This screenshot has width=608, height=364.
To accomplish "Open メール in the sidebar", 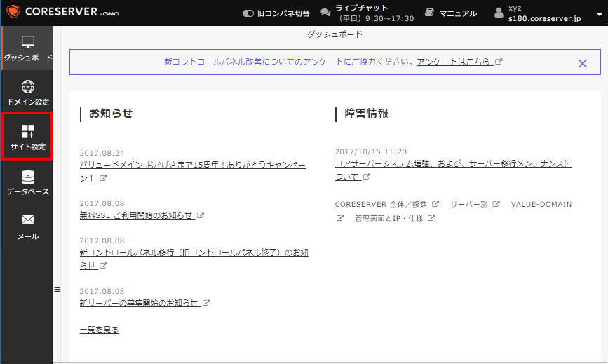I will click(x=27, y=227).
